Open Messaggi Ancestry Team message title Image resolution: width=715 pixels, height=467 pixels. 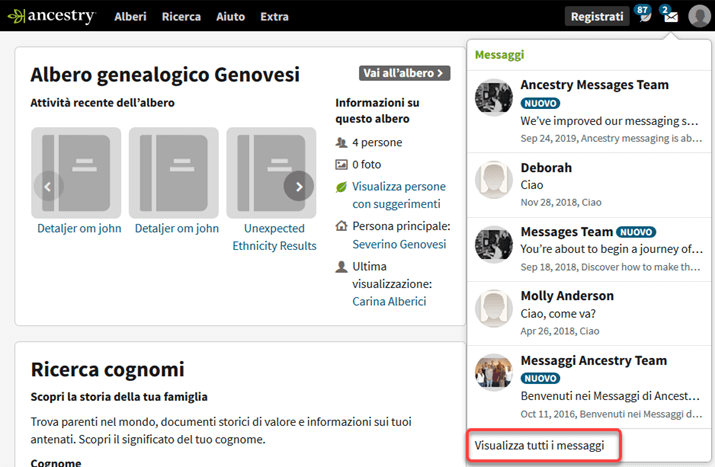[594, 361]
